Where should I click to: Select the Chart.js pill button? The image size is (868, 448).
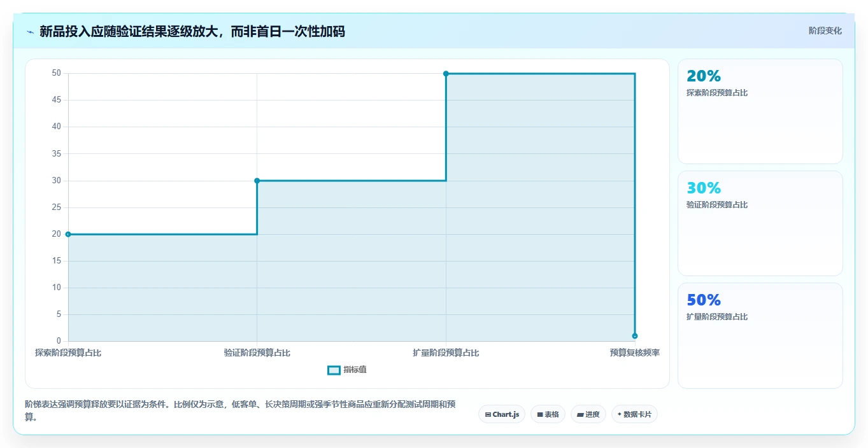(x=502, y=414)
